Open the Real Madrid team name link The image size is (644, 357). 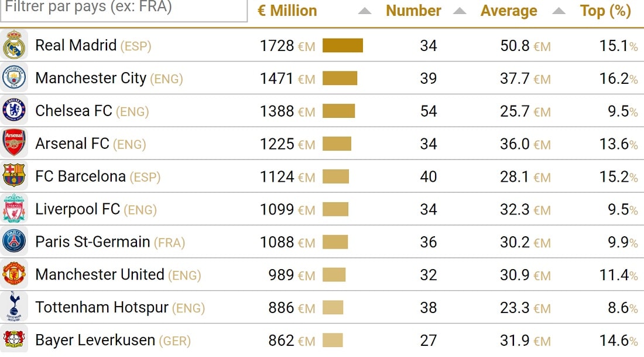click(76, 45)
